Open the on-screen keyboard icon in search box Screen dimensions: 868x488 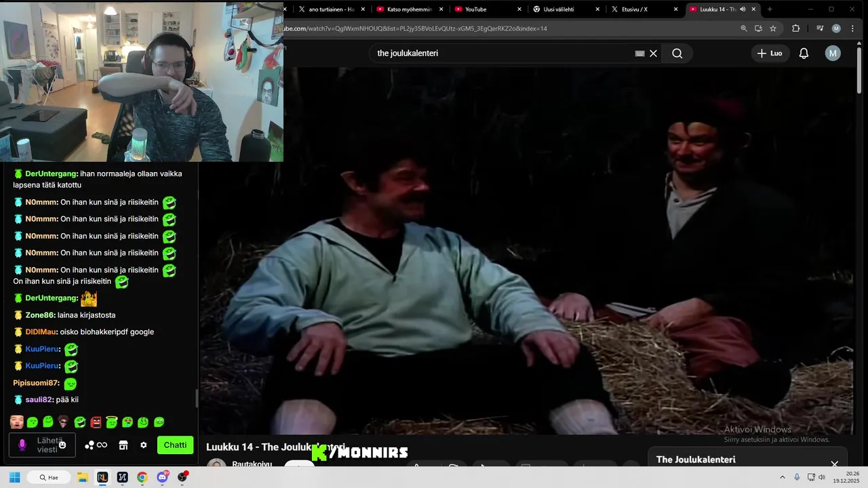pos(639,54)
